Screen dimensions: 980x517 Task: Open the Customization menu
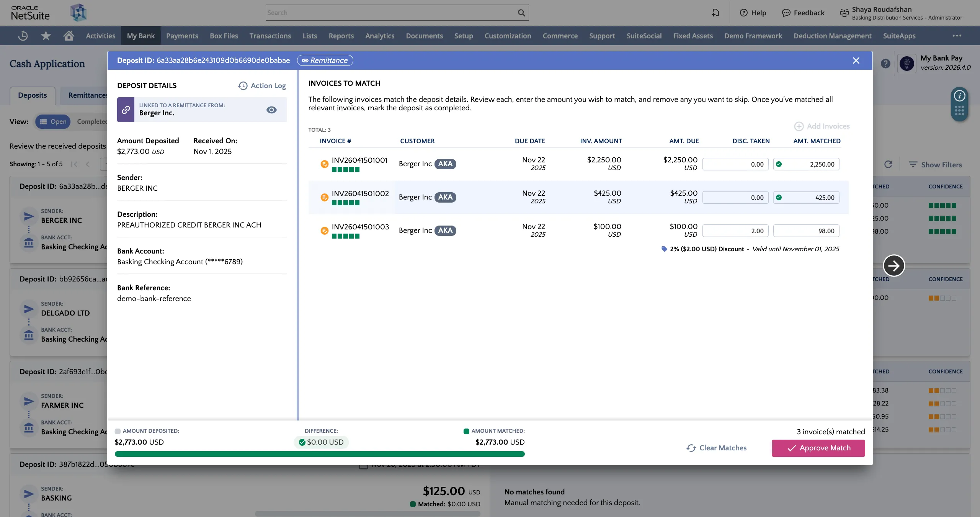click(508, 36)
